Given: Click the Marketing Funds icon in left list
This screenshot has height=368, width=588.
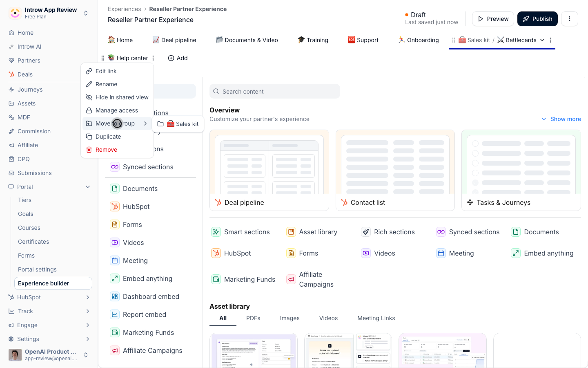Looking at the screenshot, I should (x=115, y=332).
